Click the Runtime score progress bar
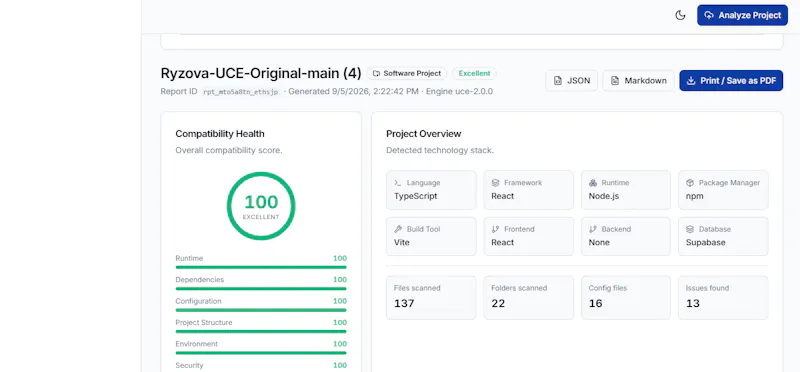The width and height of the screenshot is (800, 372). pos(261,267)
